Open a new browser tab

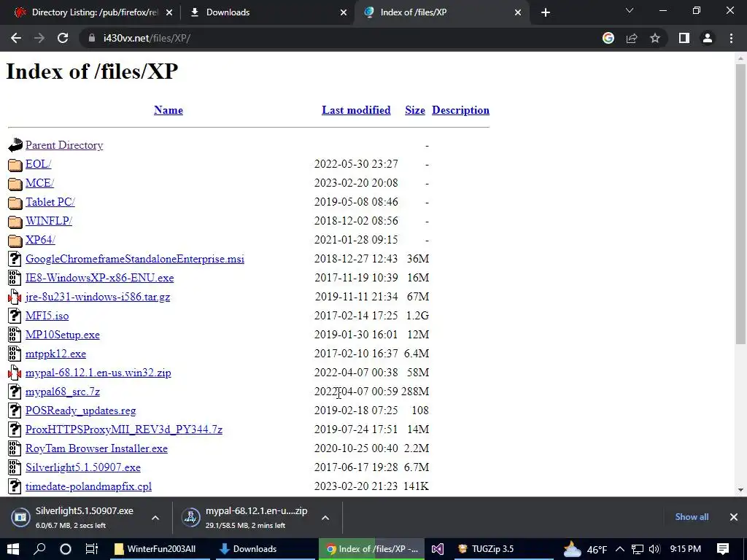coord(546,12)
